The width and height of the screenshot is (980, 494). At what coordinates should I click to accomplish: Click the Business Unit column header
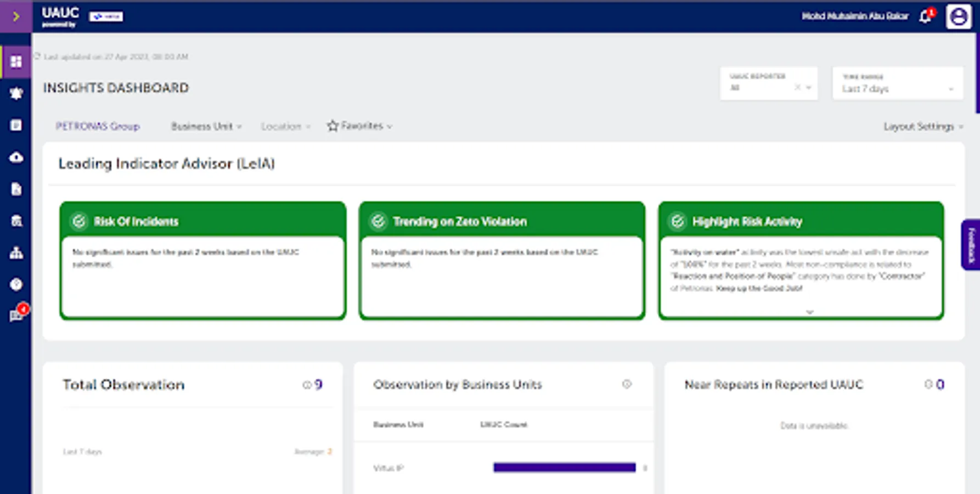click(x=398, y=424)
